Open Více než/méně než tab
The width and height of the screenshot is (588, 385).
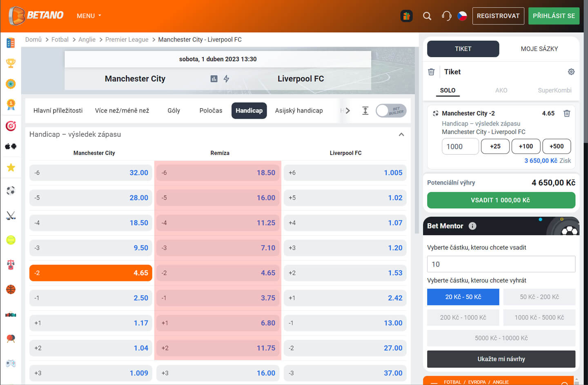click(122, 111)
